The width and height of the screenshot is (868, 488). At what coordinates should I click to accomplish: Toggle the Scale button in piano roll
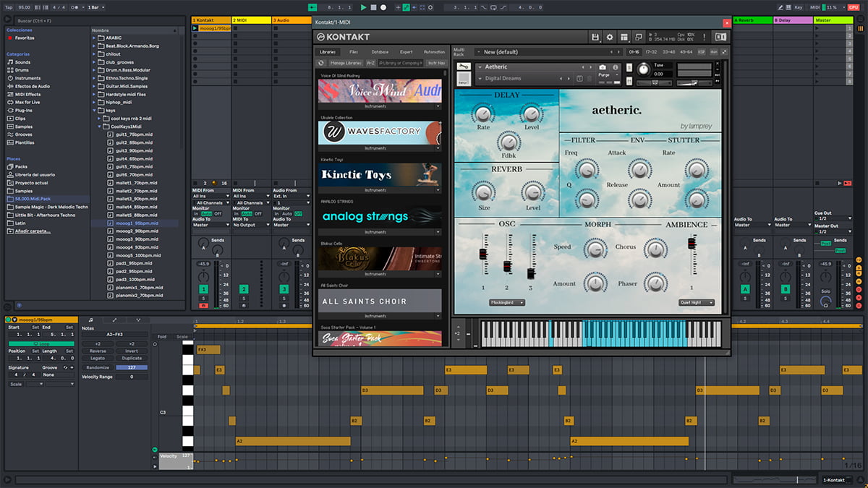(x=182, y=336)
